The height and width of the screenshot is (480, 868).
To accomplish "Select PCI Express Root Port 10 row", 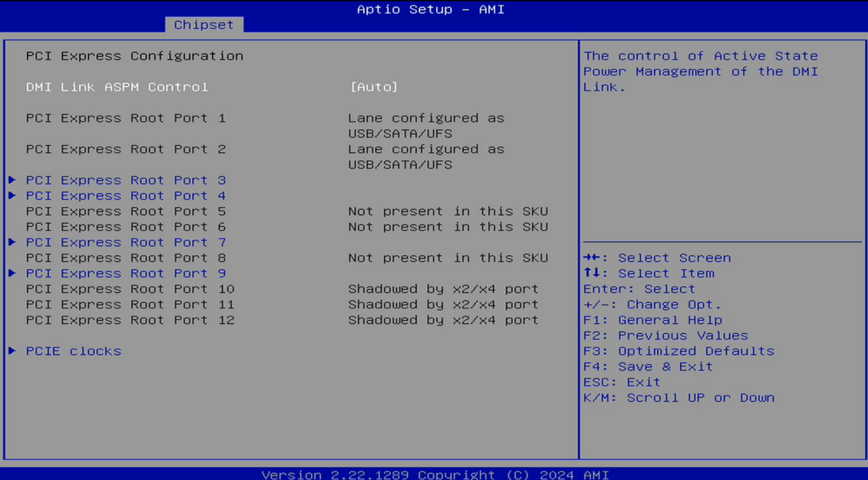I will [130, 289].
